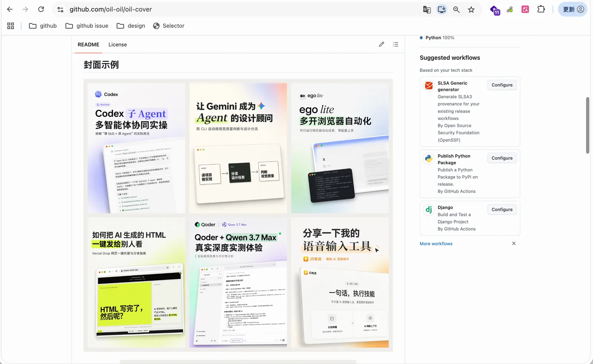Viewport: 593px width, 364px height.
Task: Open the Codex 子 Agent cover image
Action: (x=136, y=148)
